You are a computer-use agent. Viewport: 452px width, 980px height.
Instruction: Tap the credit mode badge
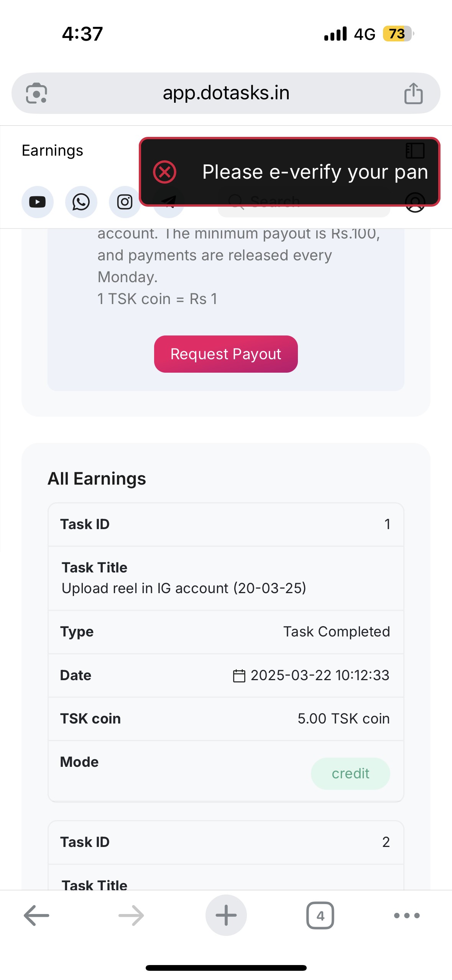(350, 774)
